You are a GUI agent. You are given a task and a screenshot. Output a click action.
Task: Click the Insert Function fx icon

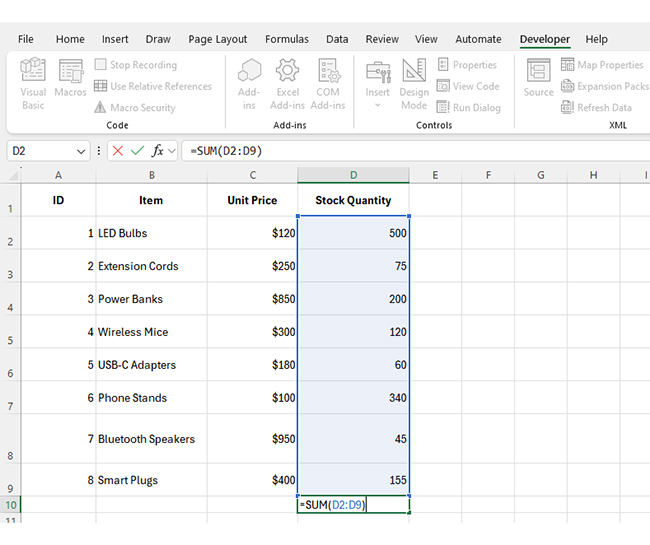(x=157, y=151)
